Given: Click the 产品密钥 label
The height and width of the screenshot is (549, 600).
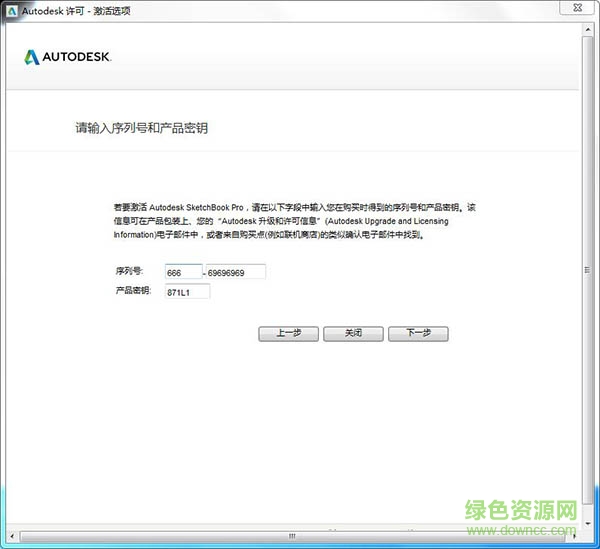Looking at the screenshot, I should [x=133, y=291].
